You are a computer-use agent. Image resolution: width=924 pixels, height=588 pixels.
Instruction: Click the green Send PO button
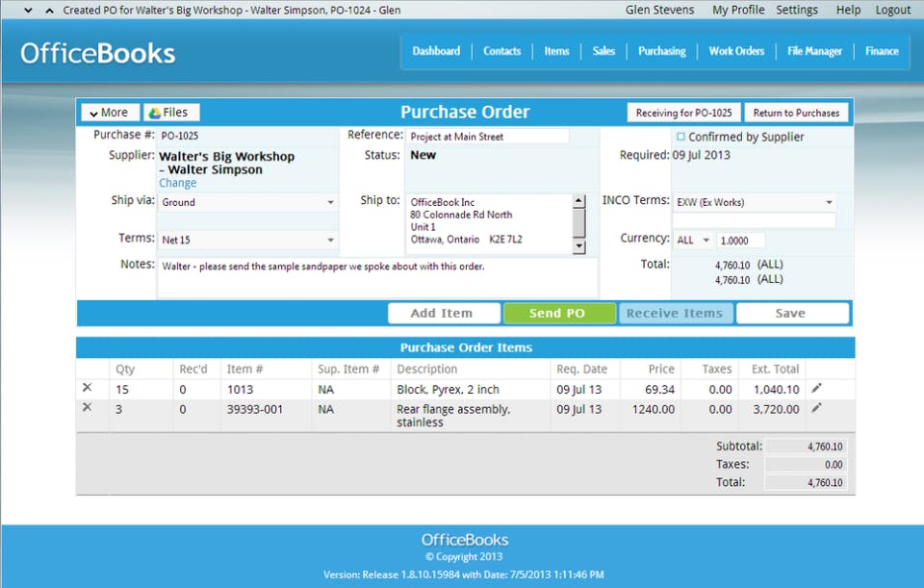[x=559, y=313]
